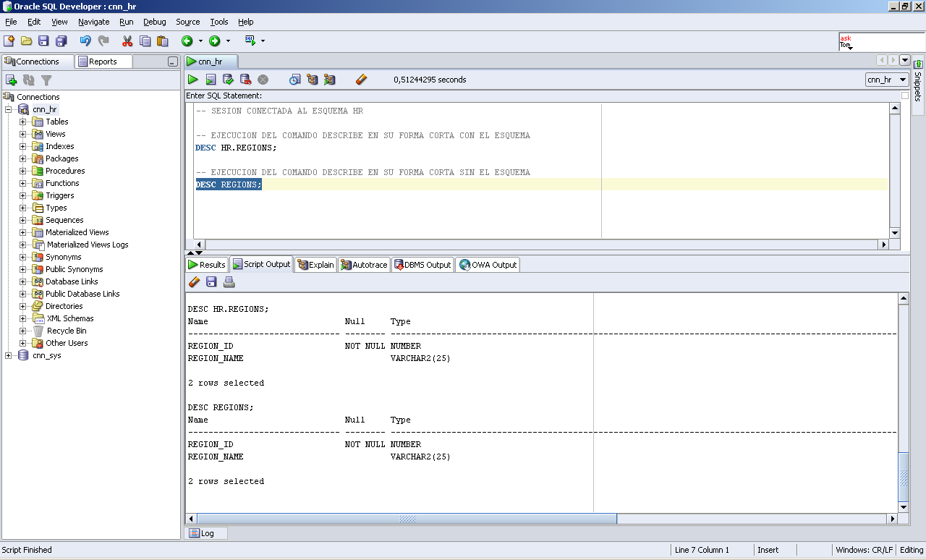Open the Tools menu

(218, 22)
